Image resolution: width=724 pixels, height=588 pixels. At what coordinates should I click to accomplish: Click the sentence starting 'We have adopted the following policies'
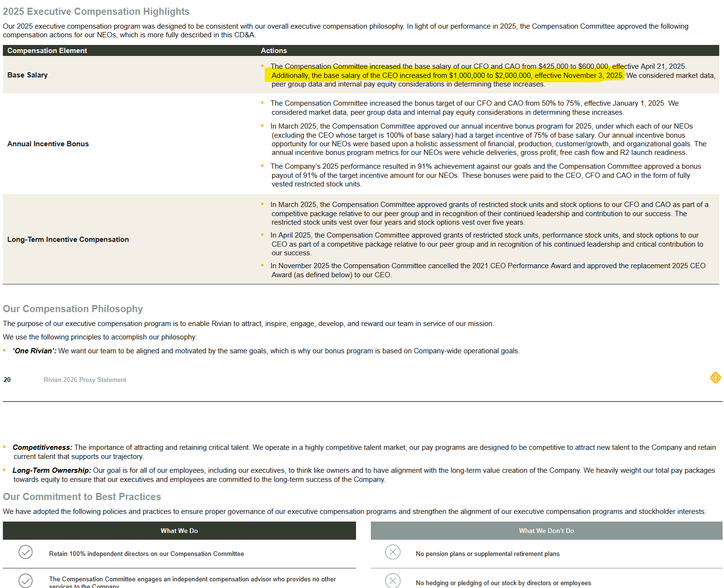click(355, 512)
